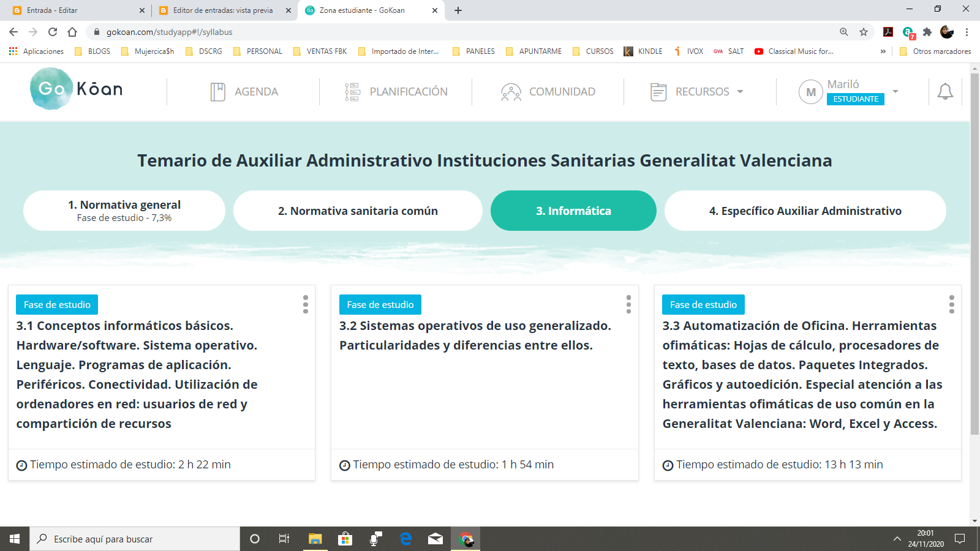Image resolution: width=980 pixels, height=551 pixels.
Task: Open the BLOGS bookmark folder
Action: (x=92, y=51)
